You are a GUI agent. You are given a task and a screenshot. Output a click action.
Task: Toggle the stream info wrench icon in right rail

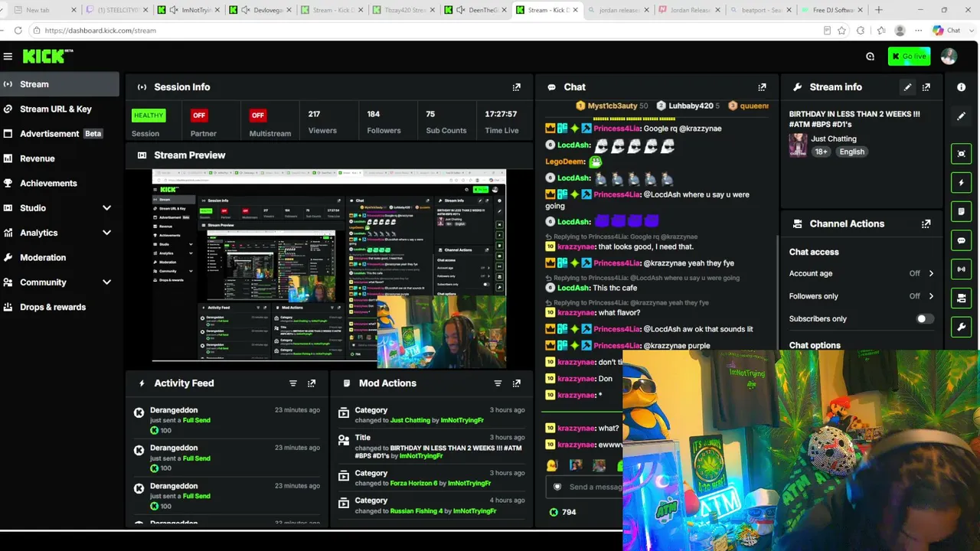962,327
